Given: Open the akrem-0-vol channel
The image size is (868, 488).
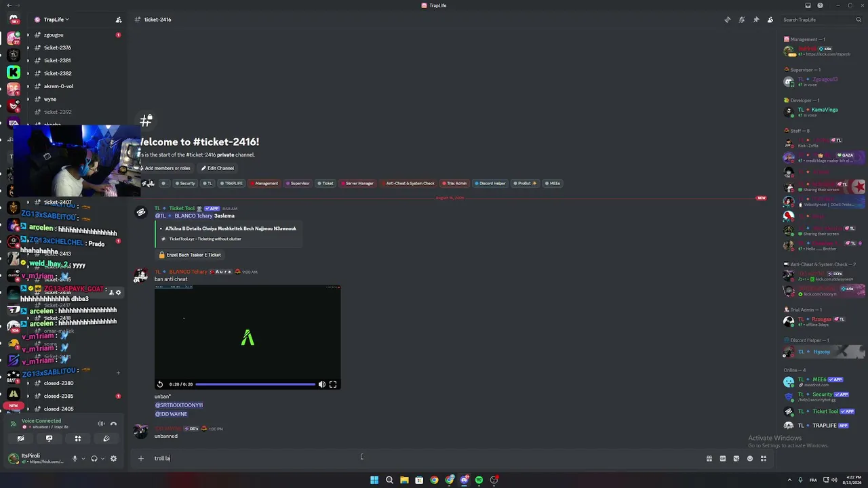Looking at the screenshot, I should click(58, 86).
